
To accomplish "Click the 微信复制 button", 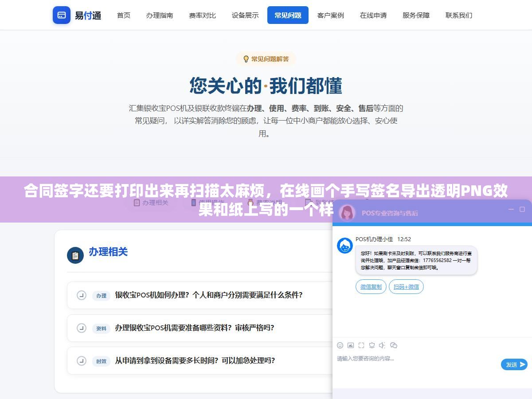I will tap(371, 287).
